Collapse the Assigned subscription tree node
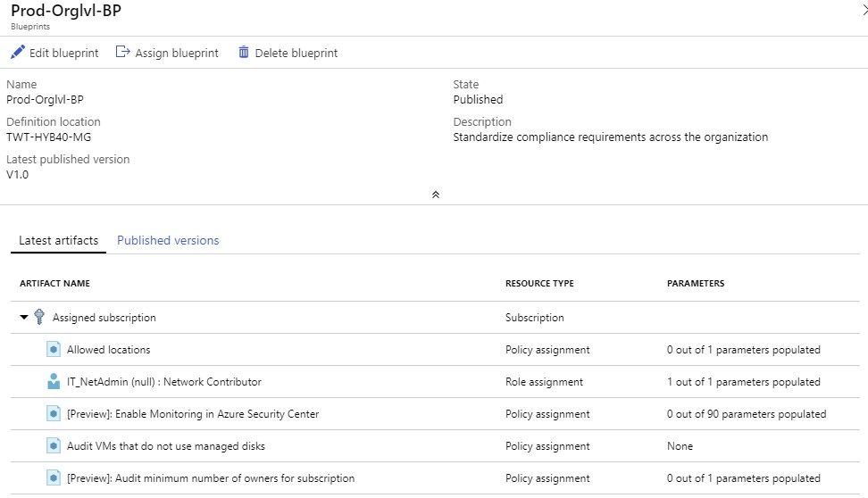Viewport: 868px width, 498px height. click(x=24, y=318)
